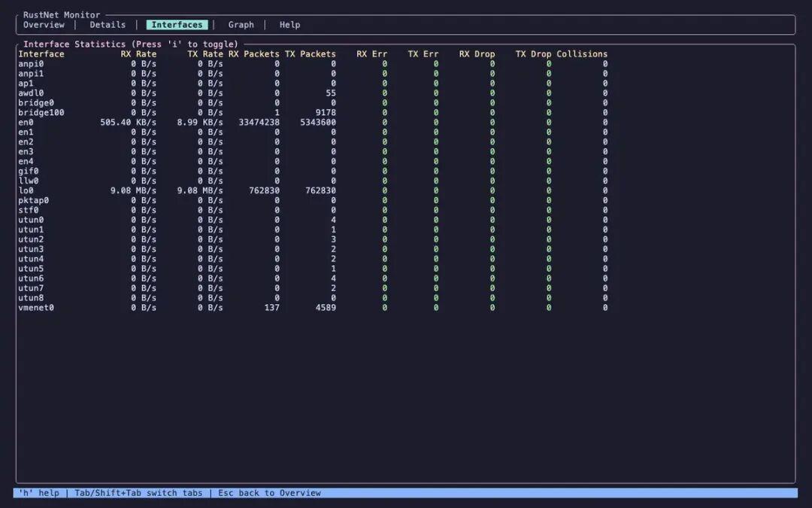Click lo0 TX Rate 9.08 MB/s

(200, 190)
